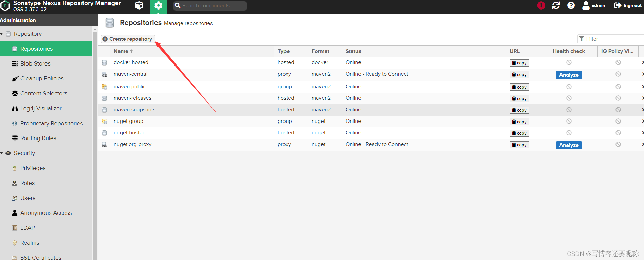
Task: Open the maven-central repository row
Action: coord(371,74)
